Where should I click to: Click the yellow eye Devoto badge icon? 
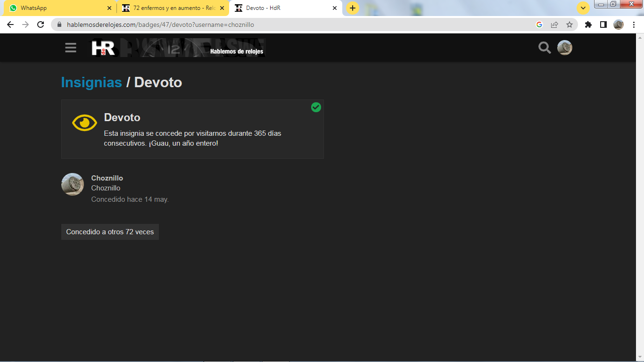84,123
